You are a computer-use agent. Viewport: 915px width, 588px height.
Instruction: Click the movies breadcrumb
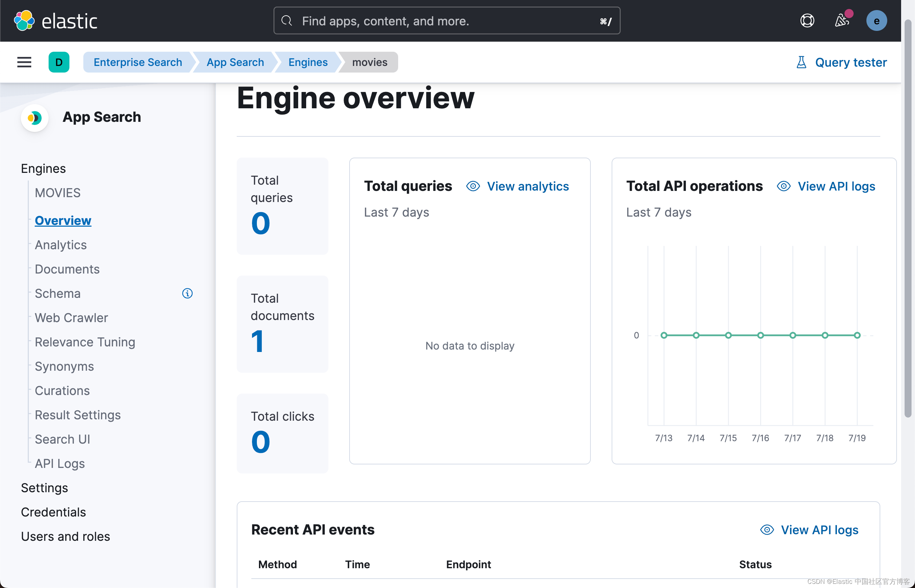[x=370, y=62]
